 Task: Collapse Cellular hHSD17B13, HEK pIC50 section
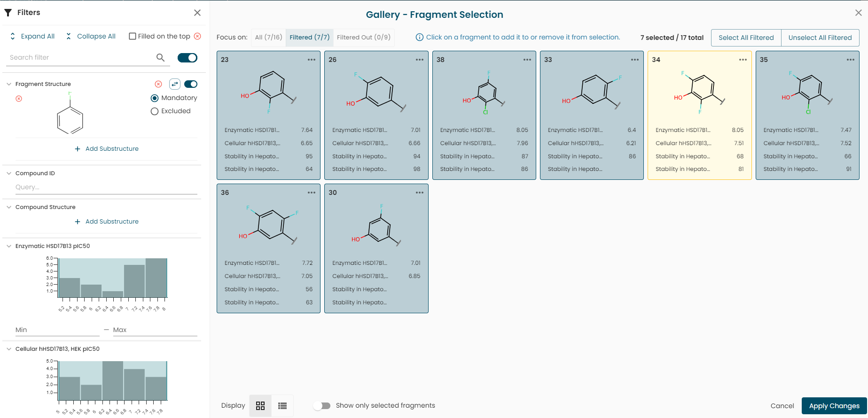pyautogui.click(x=9, y=349)
